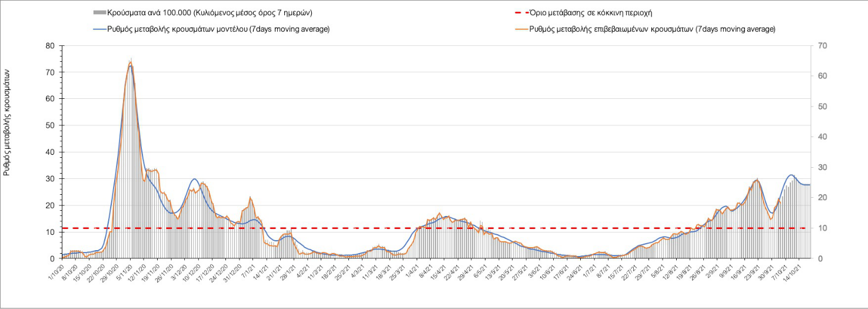
Task: Click the 5/11/20 date label
Action: pyautogui.click(x=124, y=271)
